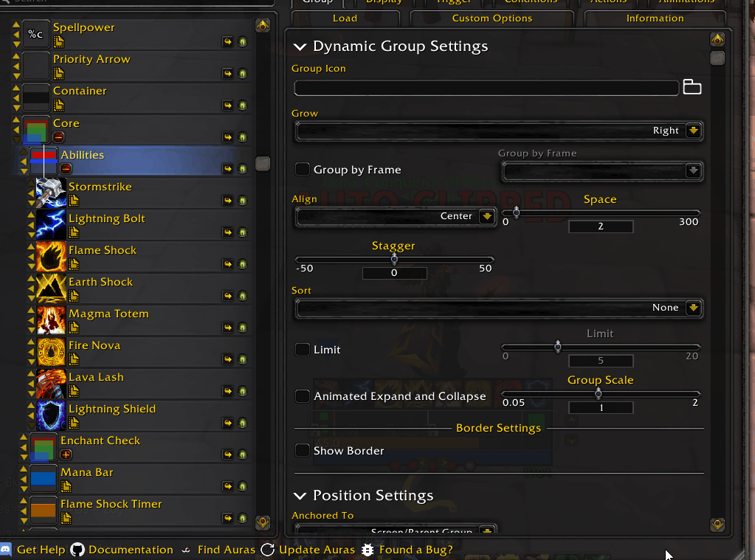
Task: Click the Group Icon text field
Action: (x=487, y=88)
